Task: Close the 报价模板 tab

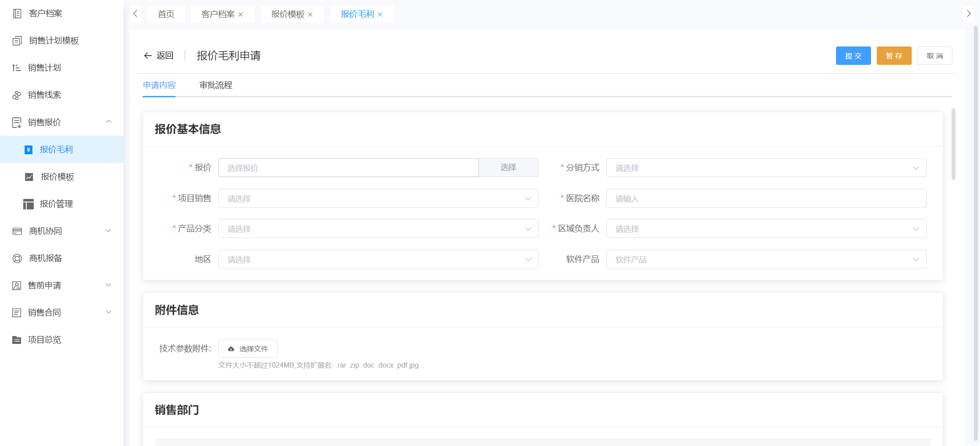Action: pos(310,14)
